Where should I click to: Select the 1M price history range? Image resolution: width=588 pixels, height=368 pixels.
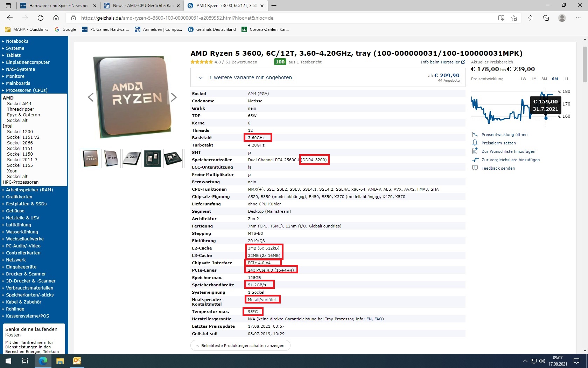point(534,79)
